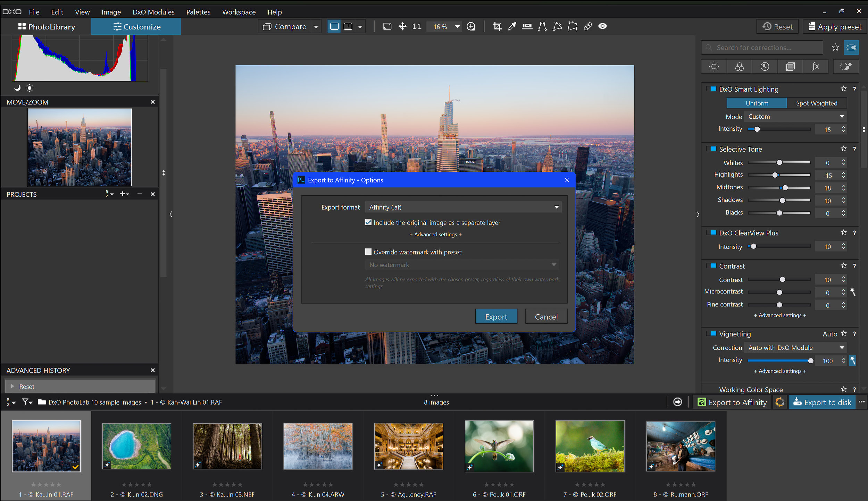This screenshot has height=501, width=868.
Task: Enable Override watermark with preset checkbox
Action: click(x=368, y=252)
